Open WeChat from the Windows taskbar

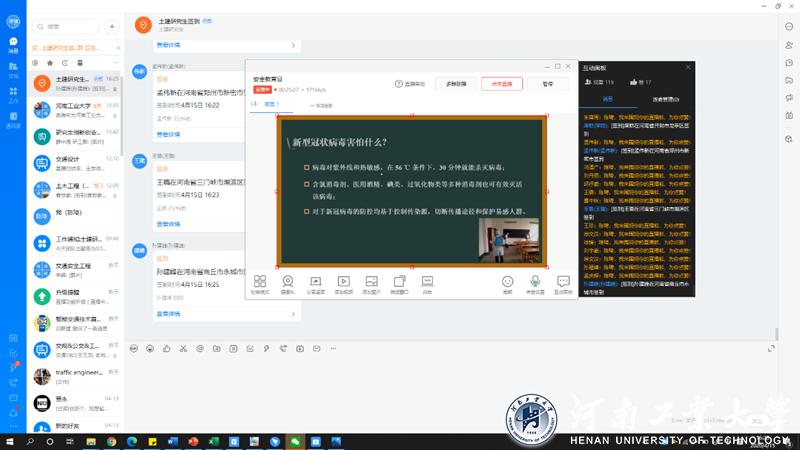tap(295, 441)
